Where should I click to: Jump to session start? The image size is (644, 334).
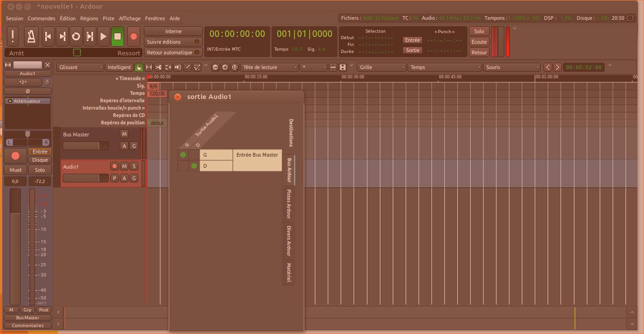47,36
